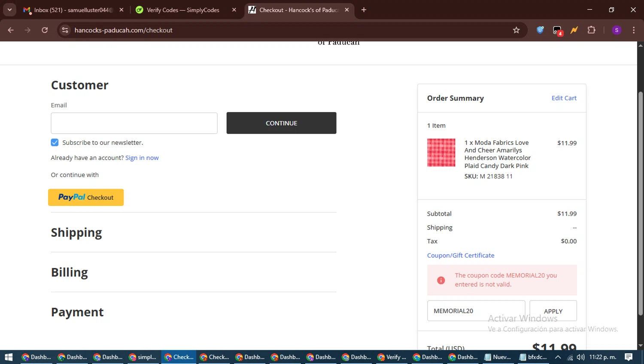
Task: Click the 'SKU: M 21838 11' text
Action: pyautogui.click(x=489, y=176)
